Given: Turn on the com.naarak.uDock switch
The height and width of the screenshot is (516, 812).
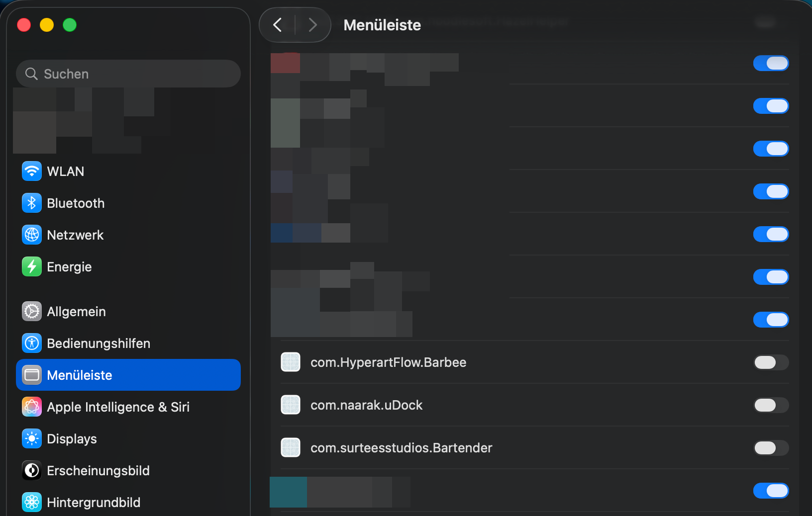Looking at the screenshot, I should 771,405.
